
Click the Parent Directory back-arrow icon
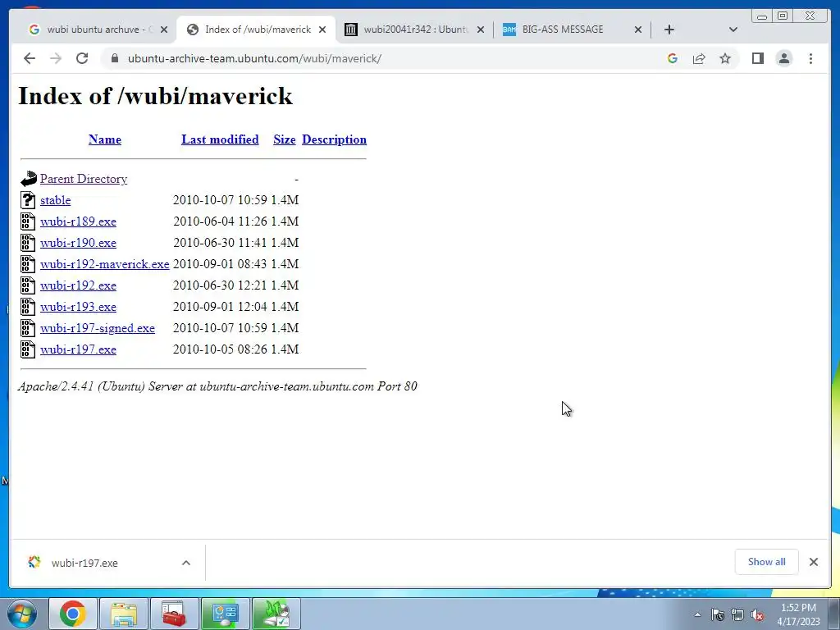[x=29, y=179]
